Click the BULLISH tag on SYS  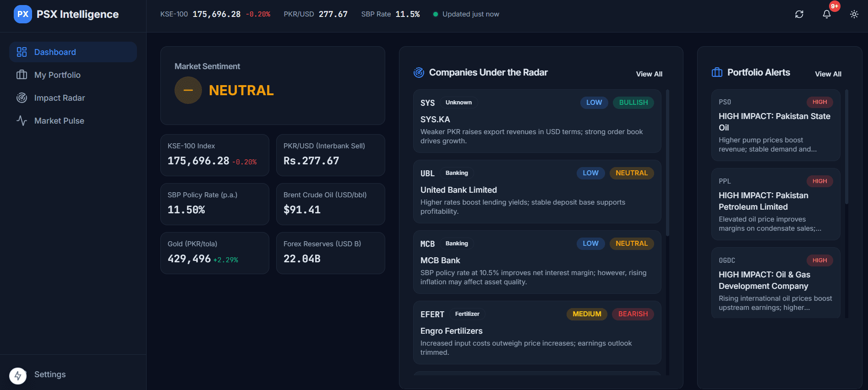[x=633, y=103]
